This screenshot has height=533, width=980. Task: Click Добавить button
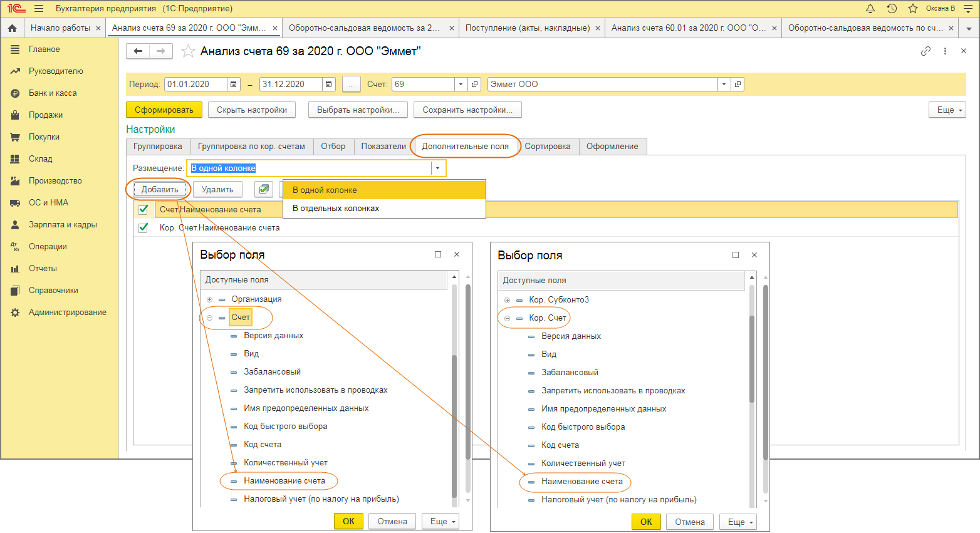tap(160, 190)
